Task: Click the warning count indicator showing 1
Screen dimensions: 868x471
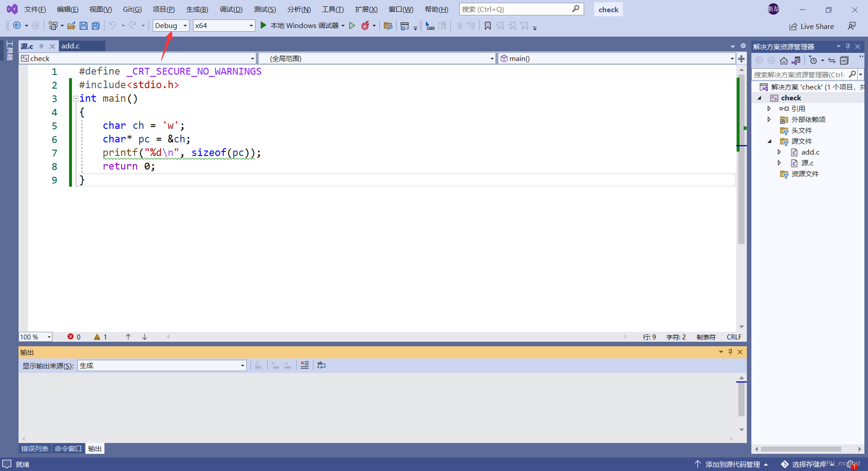Action: pos(100,337)
